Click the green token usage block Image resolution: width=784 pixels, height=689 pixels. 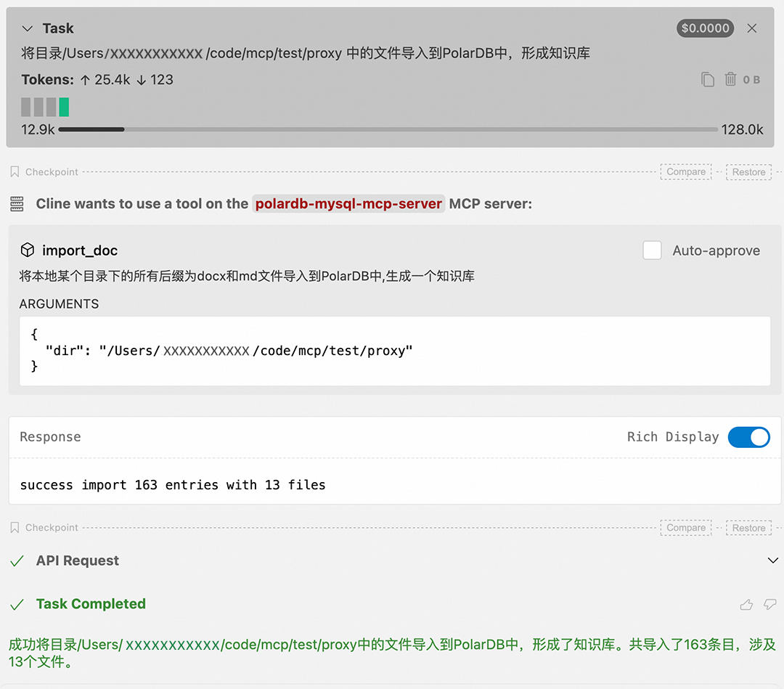pos(64,107)
